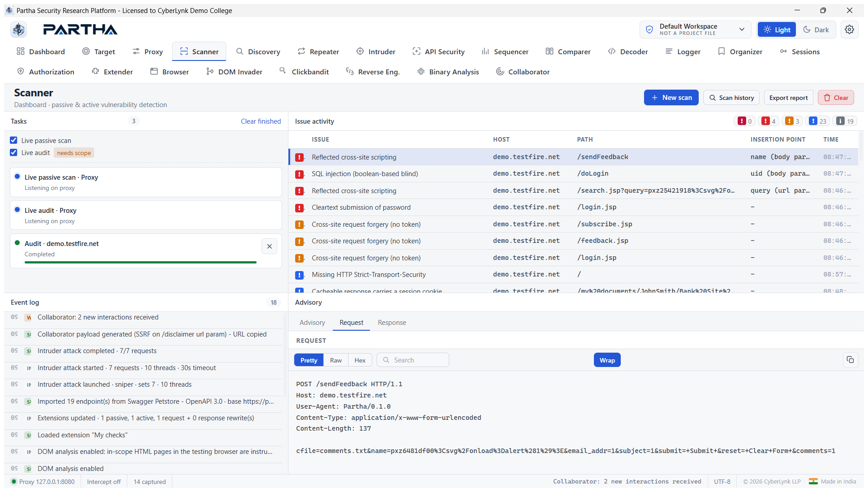Toggle Live passive scan checkbox
The width and height of the screenshot is (868, 492).
click(14, 140)
